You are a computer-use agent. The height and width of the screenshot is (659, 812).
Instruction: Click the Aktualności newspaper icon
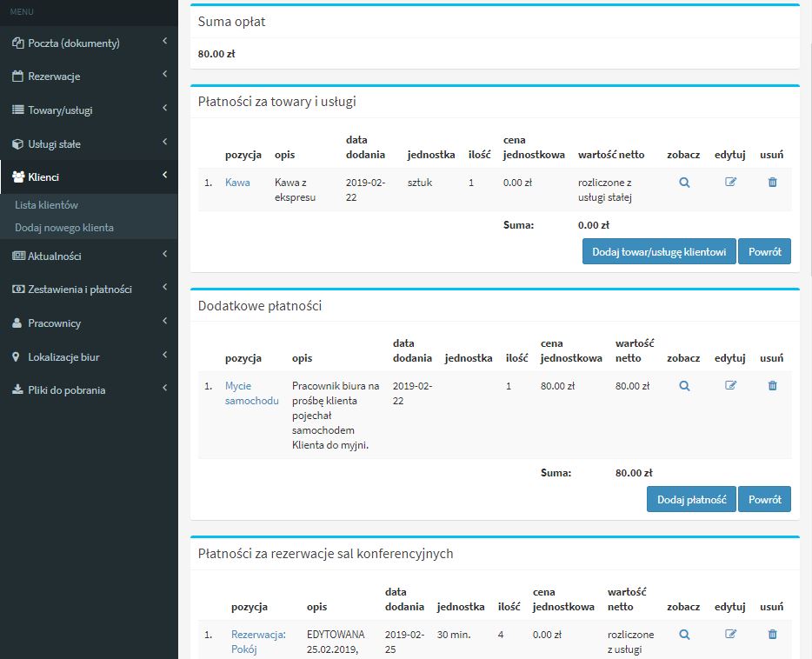(x=18, y=256)
